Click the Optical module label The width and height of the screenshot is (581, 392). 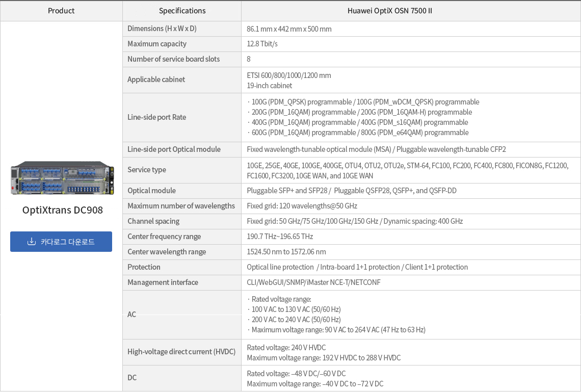coord(151,191)
